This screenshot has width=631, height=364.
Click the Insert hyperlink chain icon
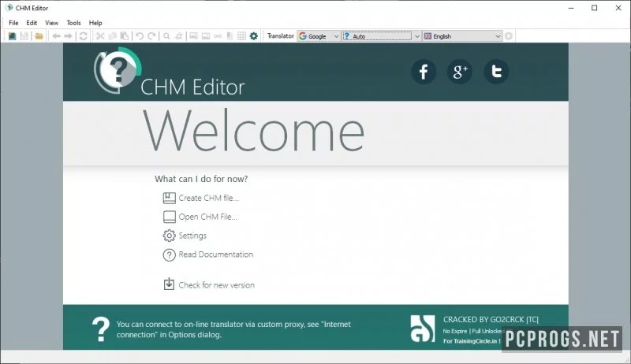pos(218,36)
